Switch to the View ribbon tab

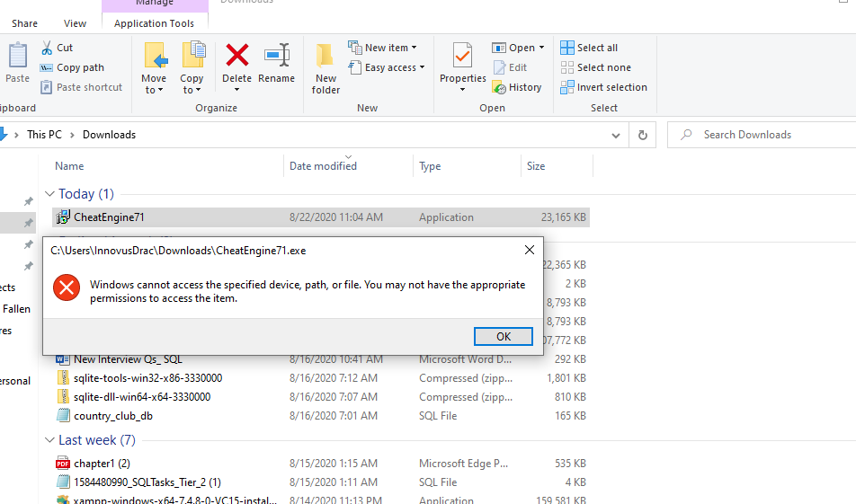pos(76,23)
